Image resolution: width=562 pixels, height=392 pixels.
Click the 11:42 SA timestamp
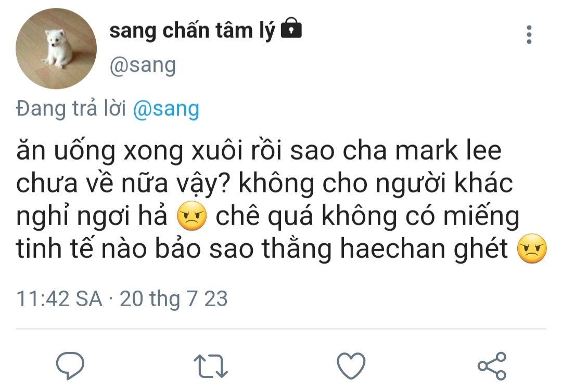click(59, 298)
